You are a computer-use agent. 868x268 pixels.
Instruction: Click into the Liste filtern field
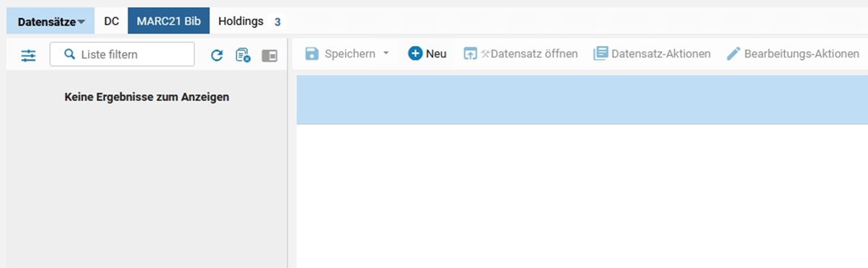pyautogui.click(x=122, y=54)
